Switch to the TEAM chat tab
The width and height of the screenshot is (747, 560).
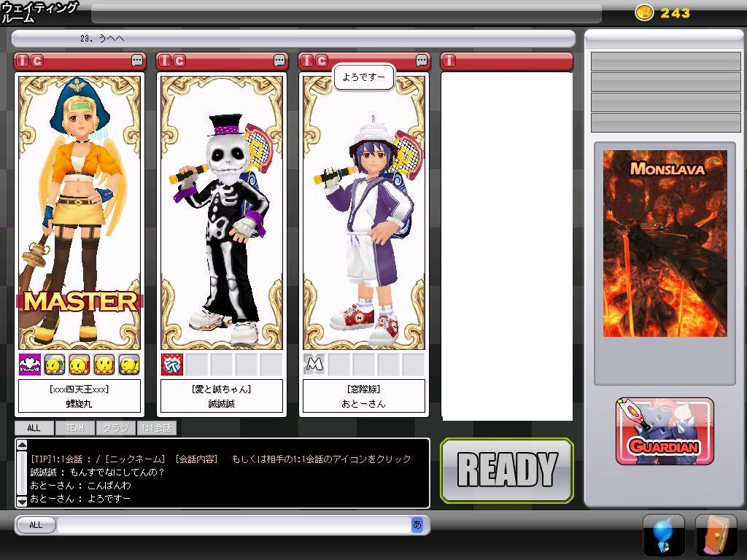point(75,428)
